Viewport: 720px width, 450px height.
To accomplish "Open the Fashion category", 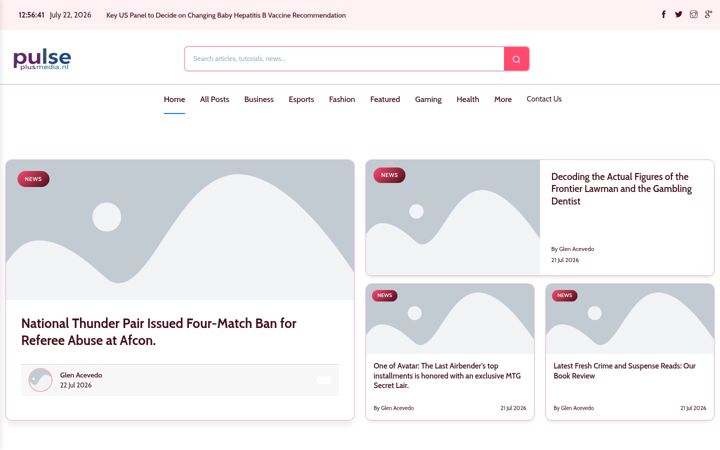I will point(342,99).
